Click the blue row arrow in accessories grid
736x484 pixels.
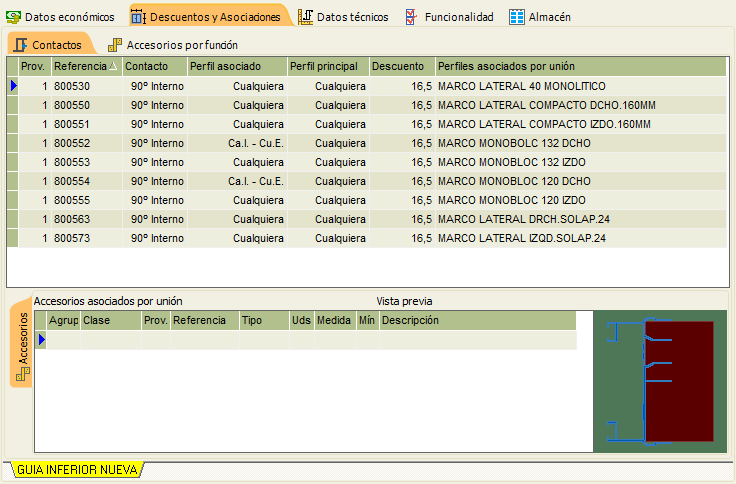(x=42, y=339)
